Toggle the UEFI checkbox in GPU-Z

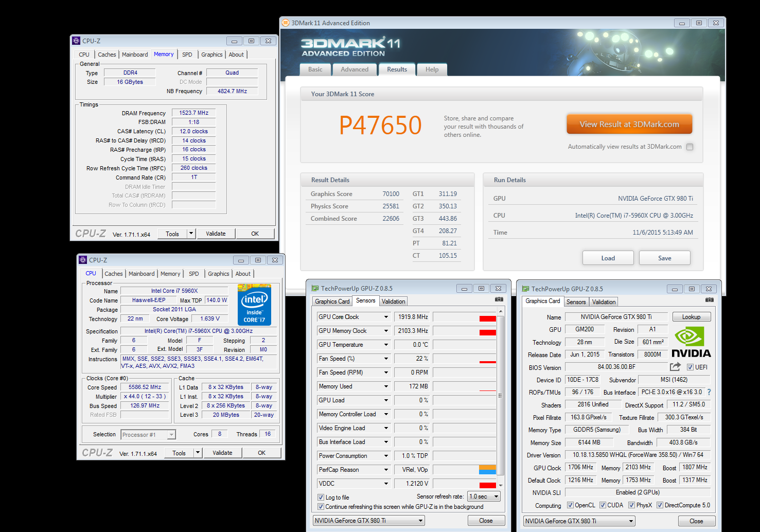[x=690, y=367]
